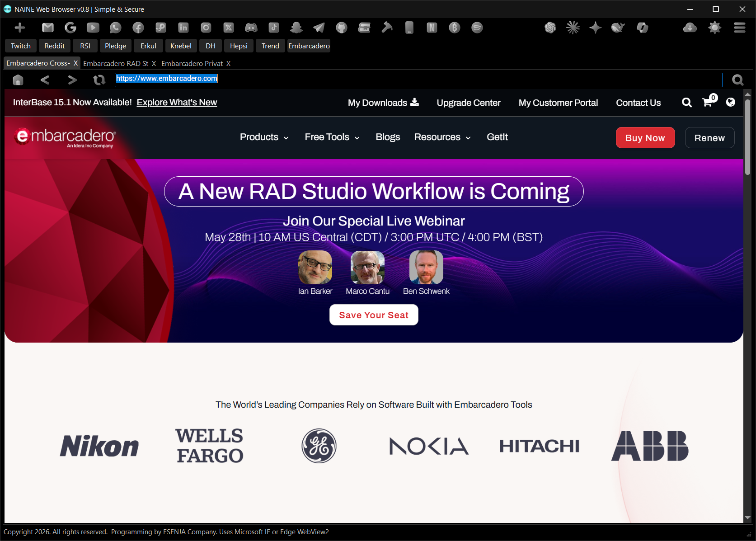This screenshot has width=756, height=541.
Task: Open the My Customer Portal link
Action: pyautogui.click(x=558, y=103)
